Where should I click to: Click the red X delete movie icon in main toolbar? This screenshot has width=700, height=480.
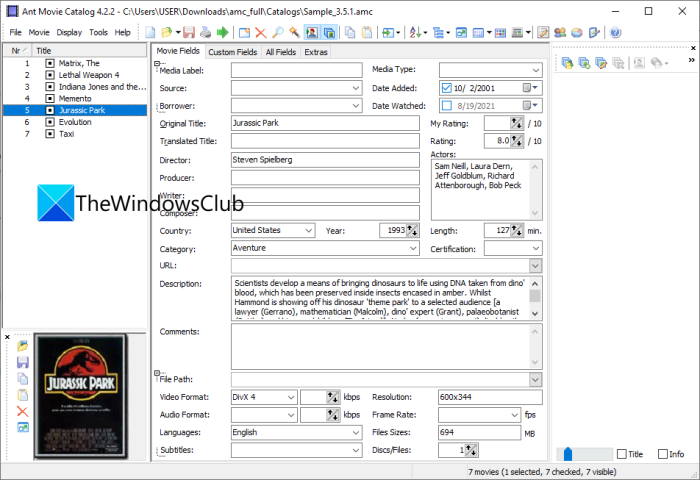click(261, 33)
